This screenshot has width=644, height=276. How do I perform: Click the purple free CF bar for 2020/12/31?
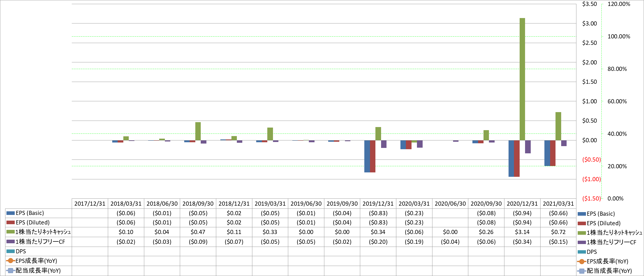tap(528, 147)
